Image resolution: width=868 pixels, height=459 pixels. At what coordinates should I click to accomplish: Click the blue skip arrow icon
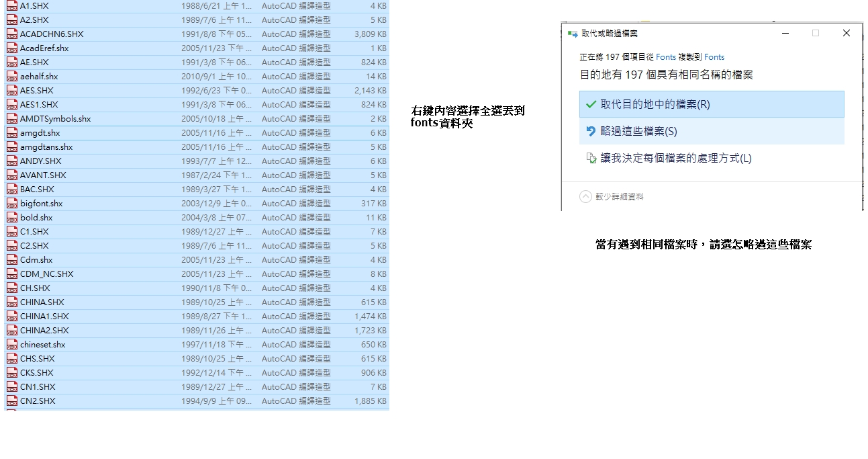coord(591,131)
